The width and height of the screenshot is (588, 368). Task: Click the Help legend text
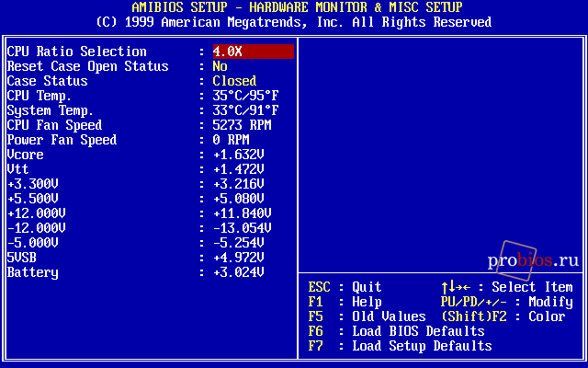367,303
